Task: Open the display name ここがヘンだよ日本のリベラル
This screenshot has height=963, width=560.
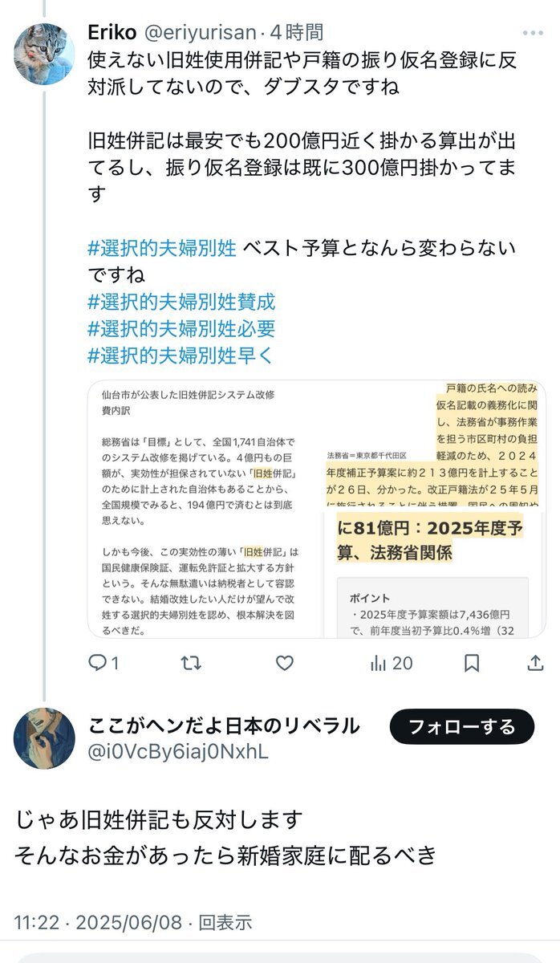Action: (x=223, y=726)
